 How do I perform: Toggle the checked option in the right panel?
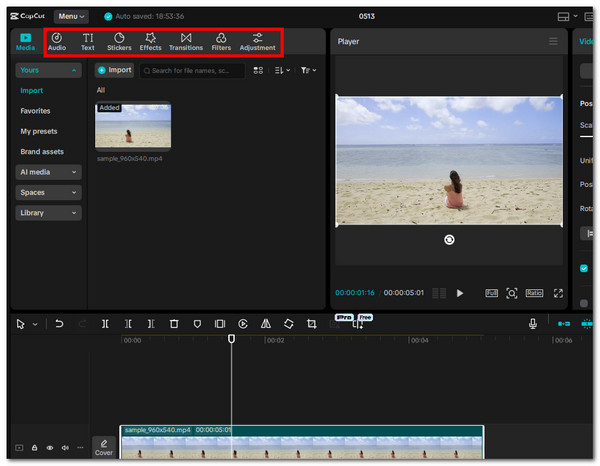click(584, 268)
